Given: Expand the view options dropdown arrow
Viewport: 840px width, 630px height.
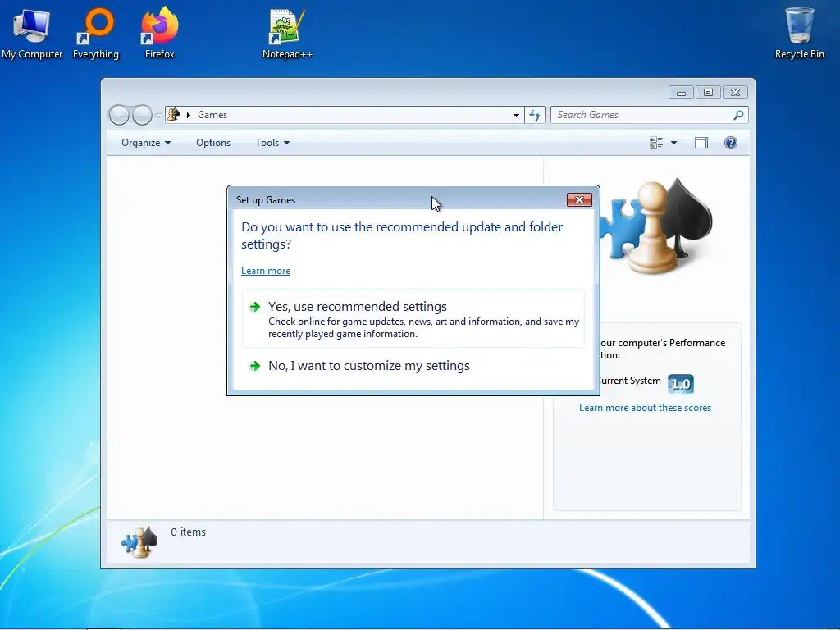Looking at the screenshot, I should pyautogui.click(x=674, y=143).
